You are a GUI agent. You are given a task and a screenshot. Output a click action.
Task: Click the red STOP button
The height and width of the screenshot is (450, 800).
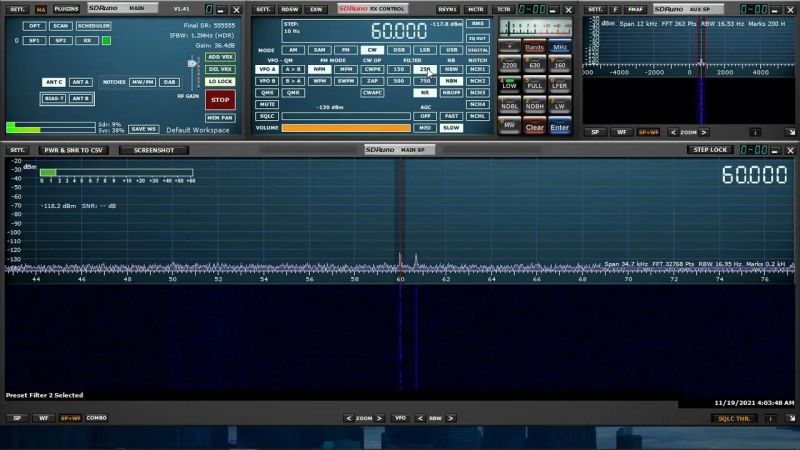point(220,99)
